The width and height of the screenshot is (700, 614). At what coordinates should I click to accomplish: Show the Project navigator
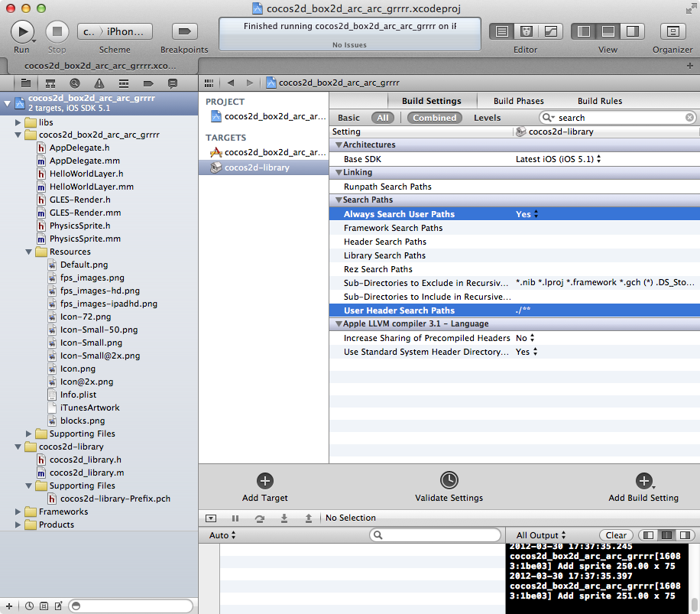(x=26, y=83)
